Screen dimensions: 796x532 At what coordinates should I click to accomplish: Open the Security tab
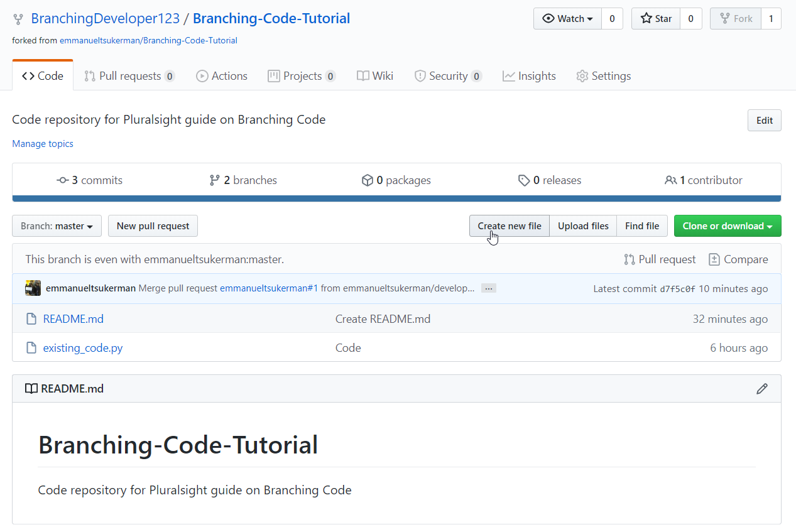click(448, 76)
